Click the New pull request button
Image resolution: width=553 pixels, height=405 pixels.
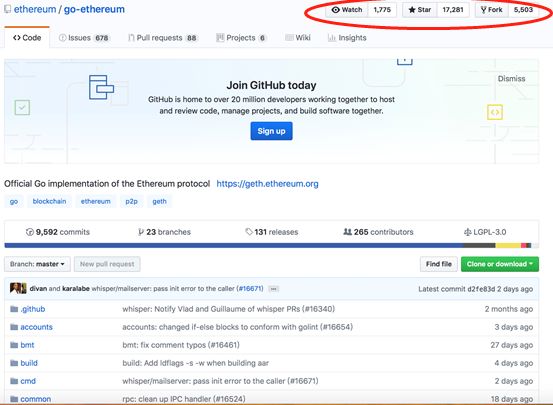[x=107, y=264]
